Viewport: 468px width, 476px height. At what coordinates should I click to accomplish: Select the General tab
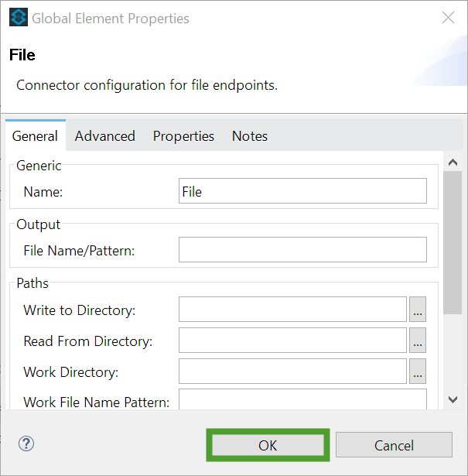click(x=35, y=135)
